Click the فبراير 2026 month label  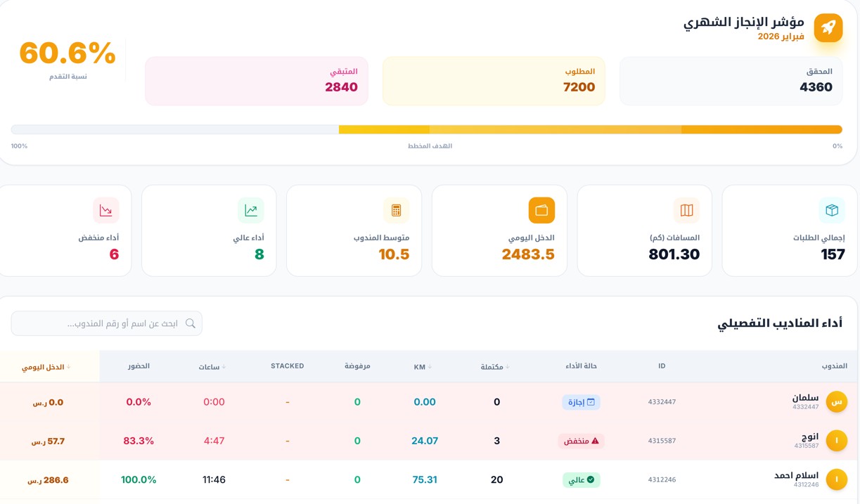781,37
